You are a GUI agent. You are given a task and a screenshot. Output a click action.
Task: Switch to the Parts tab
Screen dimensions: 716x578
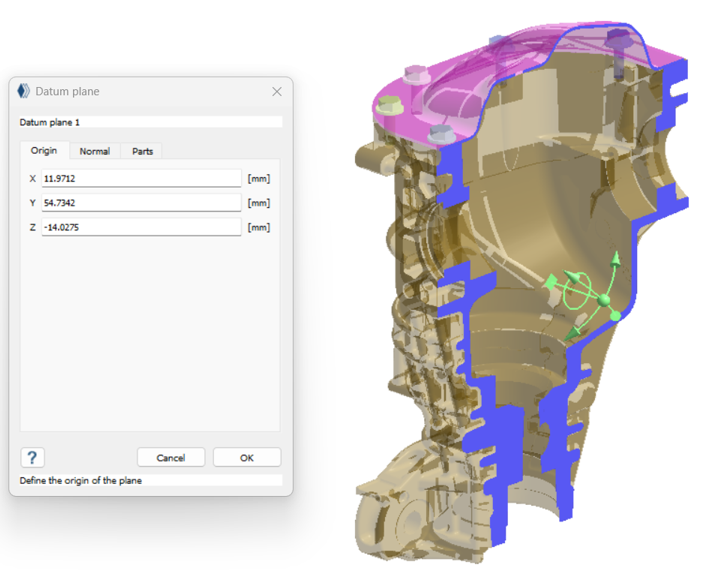point(142,151)
